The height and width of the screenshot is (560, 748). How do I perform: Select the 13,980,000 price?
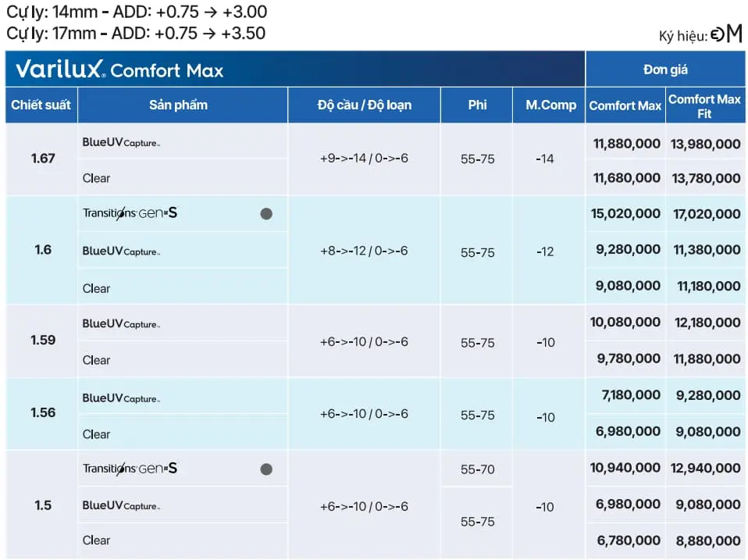click(705, 144)
